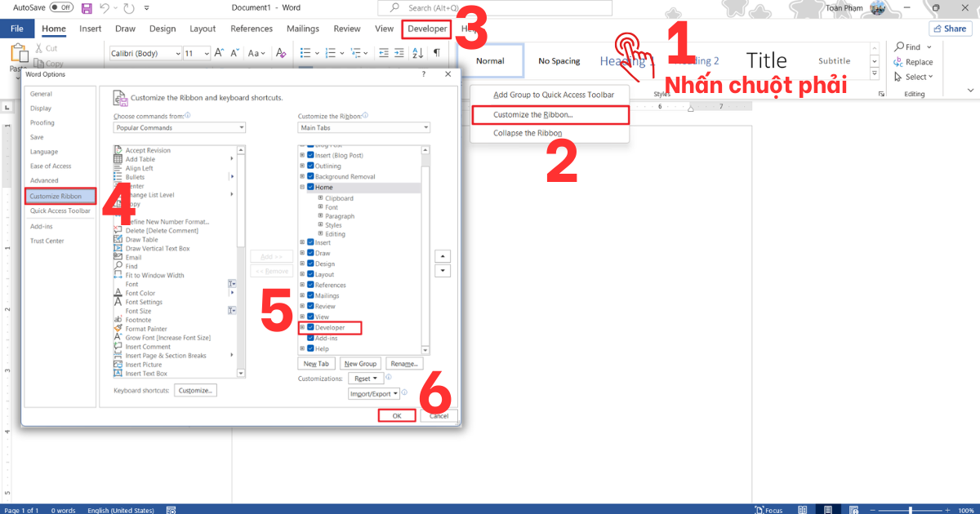Click the Increase Font Size icon in ribbon
The width and height of the screenshot is (980, 514).
click(220, 53)
